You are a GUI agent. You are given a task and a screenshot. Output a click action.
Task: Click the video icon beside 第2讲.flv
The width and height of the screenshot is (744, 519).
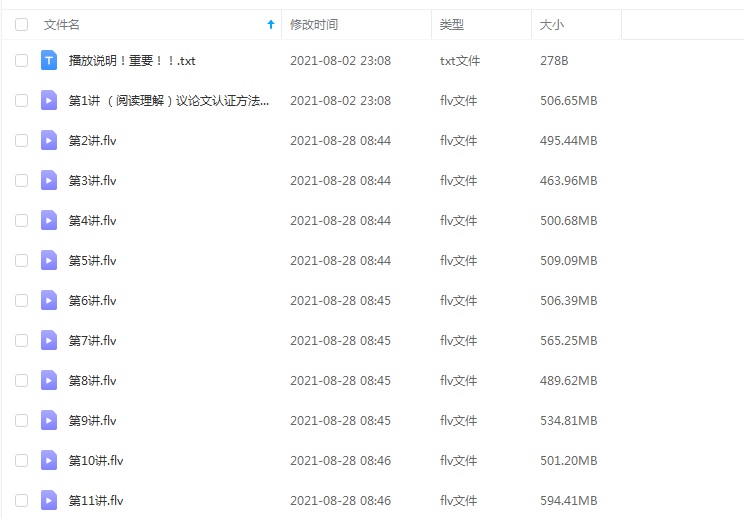coord(49,141)
